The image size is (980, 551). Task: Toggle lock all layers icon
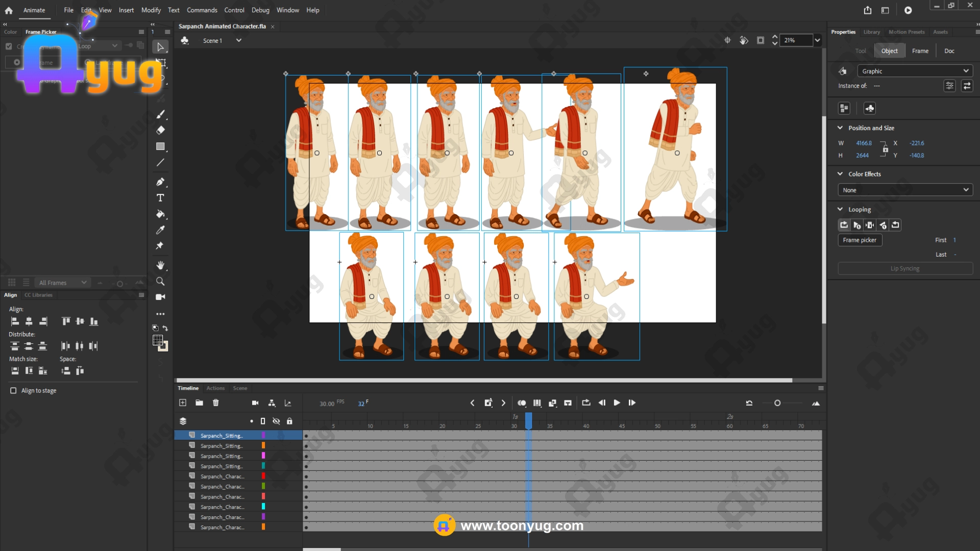tap(289, 421)
